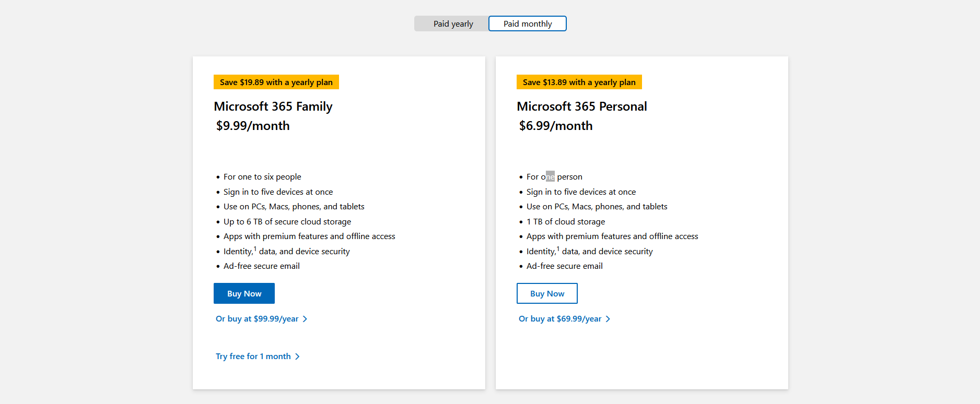
Task: Click Buy Now for Microsoft 365 Family
Action: coord(244,293)
